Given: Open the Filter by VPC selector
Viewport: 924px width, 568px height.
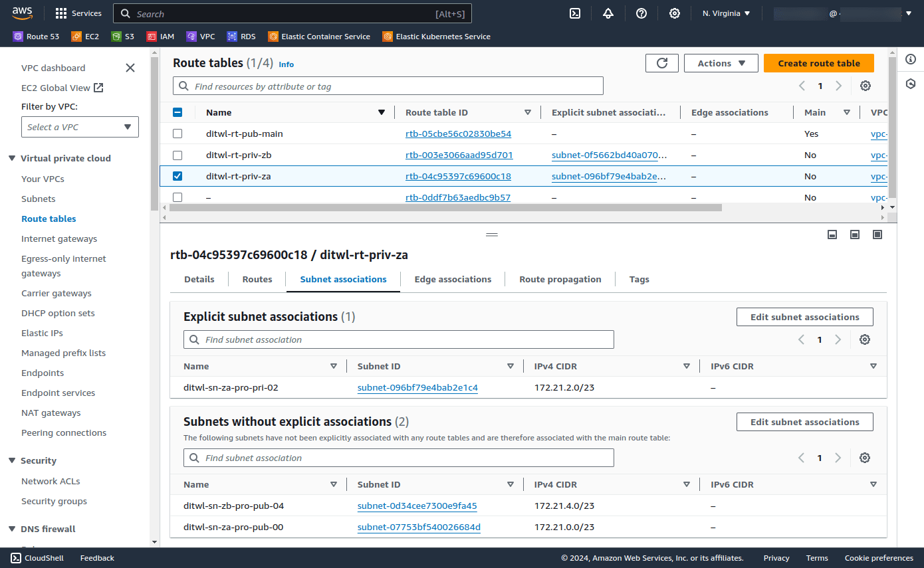Looking at the screenshot, I should (80, 127).
